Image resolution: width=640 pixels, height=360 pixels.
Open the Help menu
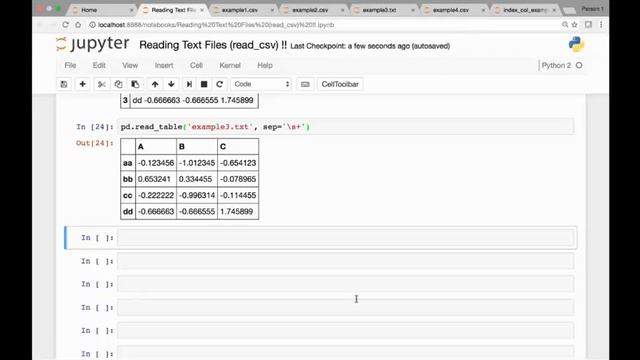[x=265, y=65]
